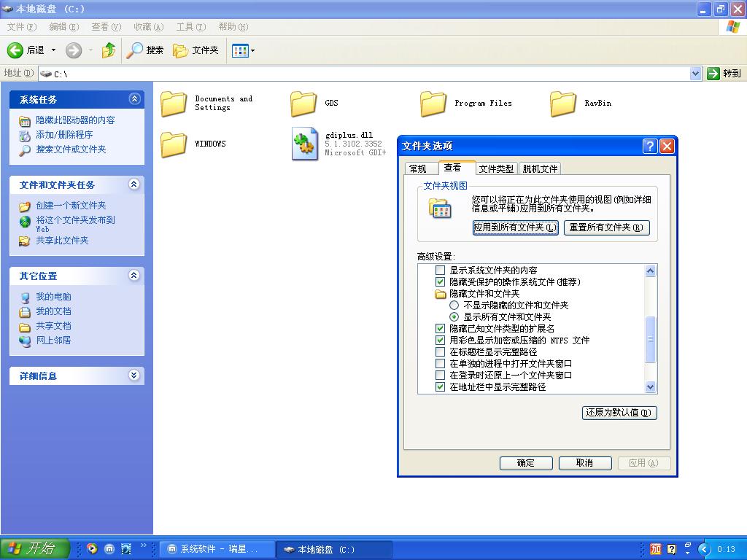The height and width of the screenshot is (560, 747).
Task: Switch to the 文件类型 tab
Action: point(496,168)
